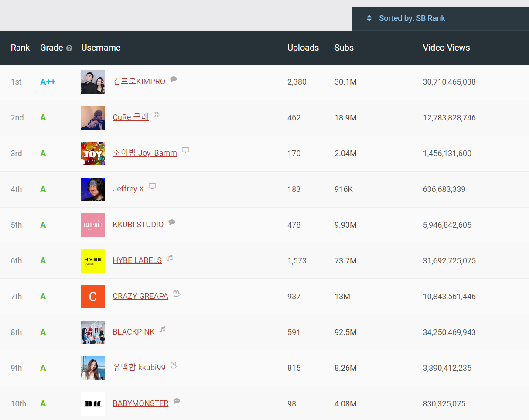Click the 2.04M subs value
Image resolution: width=529 pixels, height=420 pixels.
[x=345, y=154]
